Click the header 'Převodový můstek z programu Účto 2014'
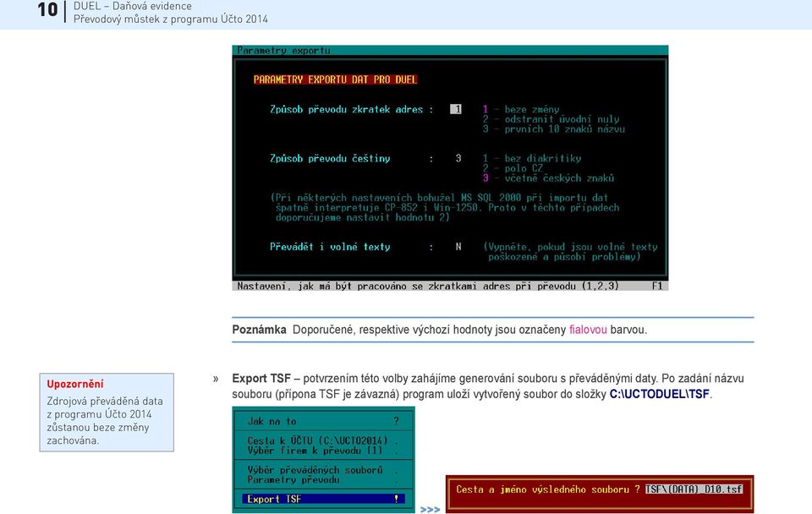Screen dimensions: 812x514 [171, 19]
